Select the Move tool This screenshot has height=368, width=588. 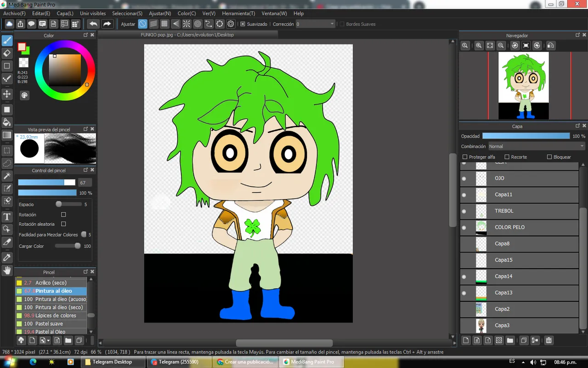(x=7, y=94)
